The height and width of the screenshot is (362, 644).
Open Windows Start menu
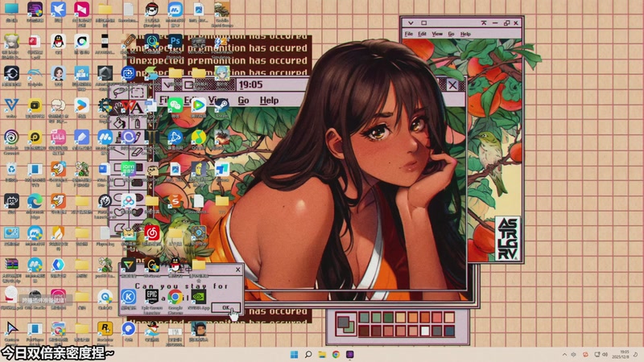[x=294, y=355]
